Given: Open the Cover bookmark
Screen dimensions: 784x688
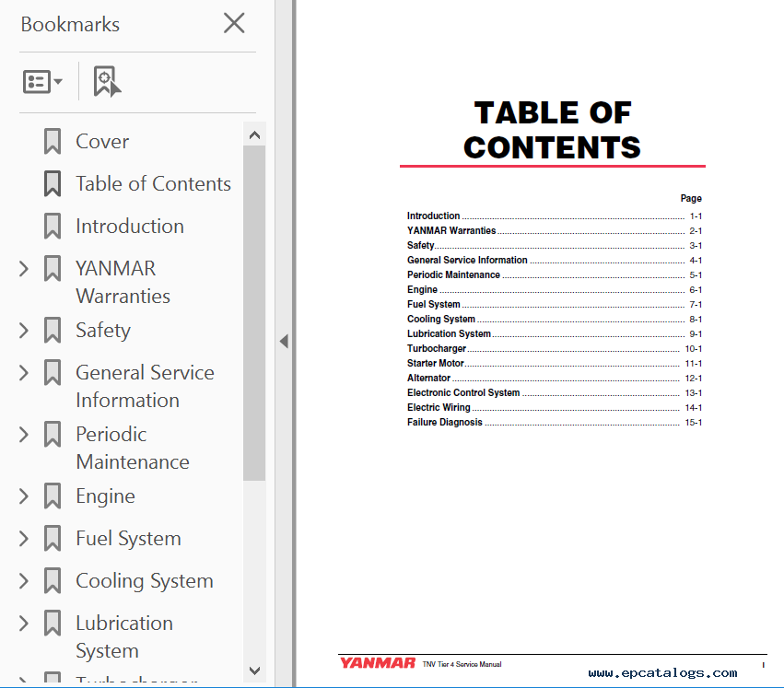Looking at the screenshot, I should [x=102, y=142].
